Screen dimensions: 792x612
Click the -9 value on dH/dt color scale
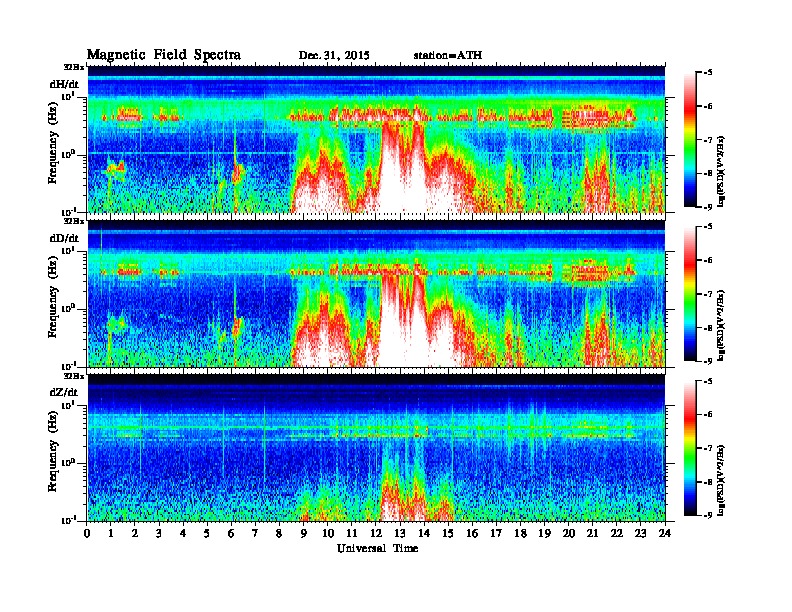[x=708, y=207]
